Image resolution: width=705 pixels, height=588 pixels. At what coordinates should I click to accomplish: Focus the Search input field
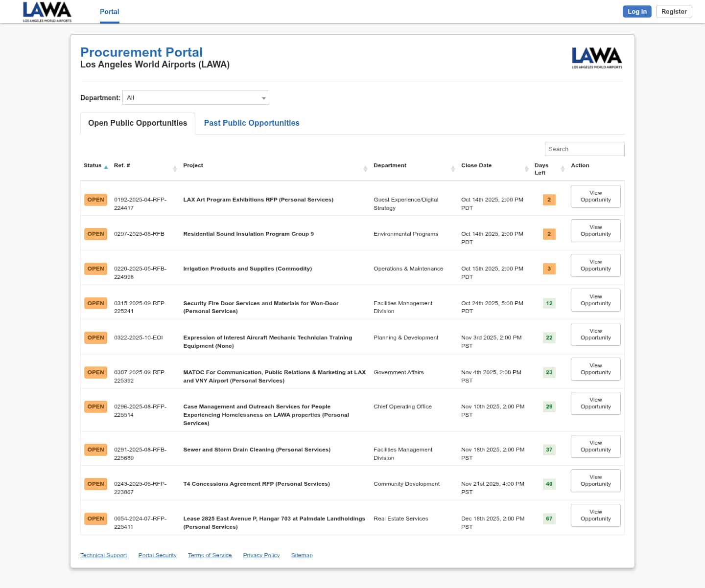(585, 149)
